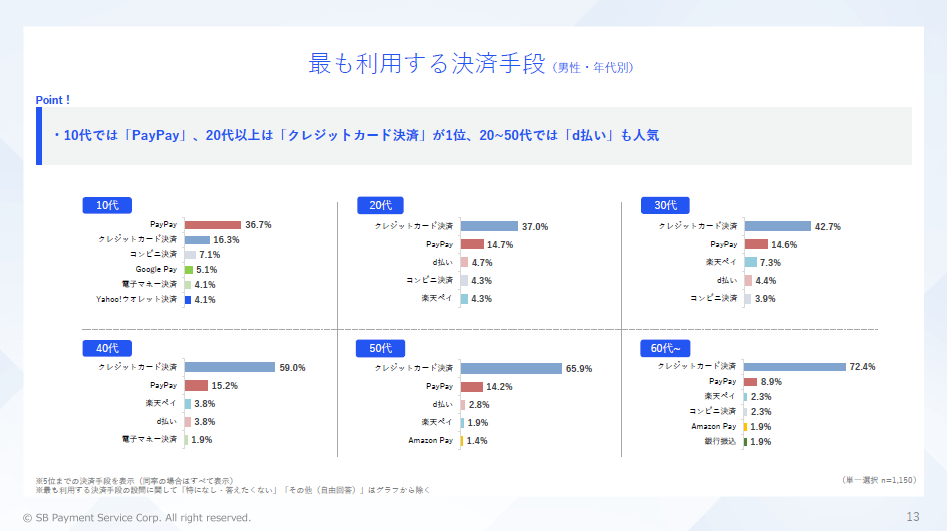The width and height of the screenshot is (947, 531).
Task: Click the 59.0% value in 40代 chart
Action: tap(292, 368)
